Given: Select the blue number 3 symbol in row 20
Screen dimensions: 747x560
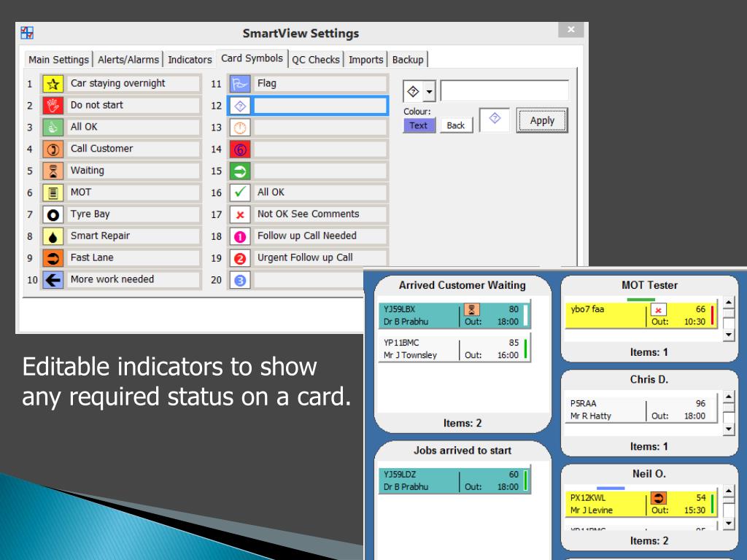Looking at the screenshot, I should click(240, 280).
